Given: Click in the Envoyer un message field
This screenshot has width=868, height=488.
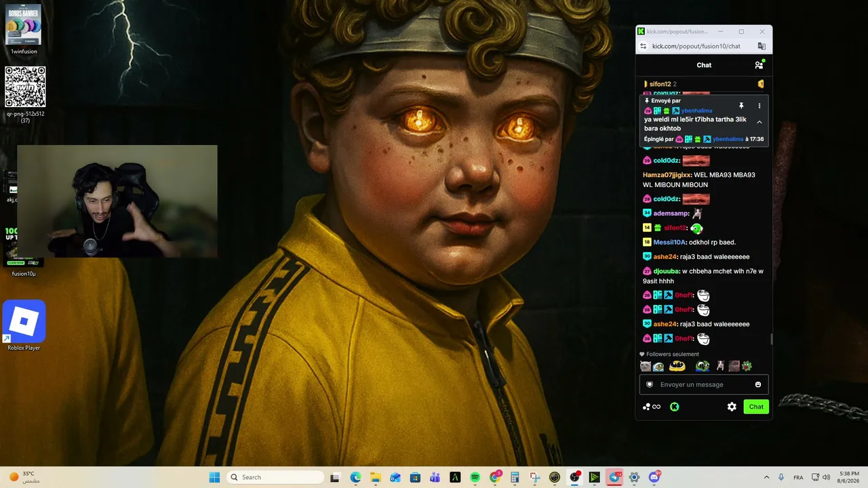Looking at the screenshot, I should coord(704,384).
